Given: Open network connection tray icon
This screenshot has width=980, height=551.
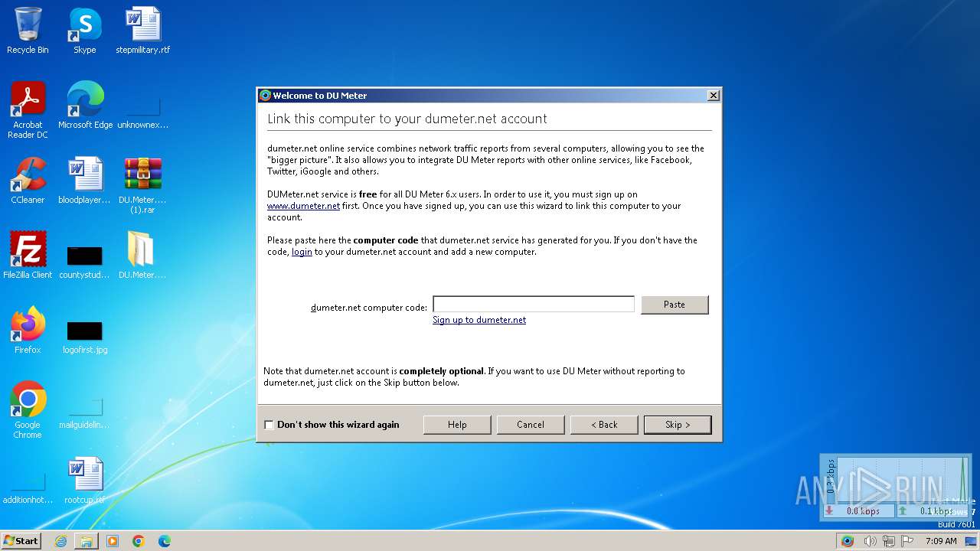Looking at the screenshot, I should point(889,541).
